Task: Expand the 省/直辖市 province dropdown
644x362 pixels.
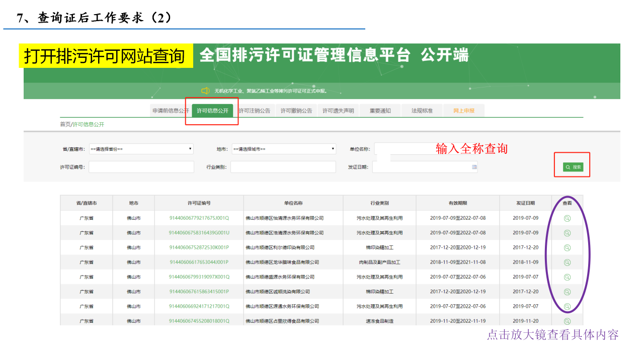Action: pos(141,149)
